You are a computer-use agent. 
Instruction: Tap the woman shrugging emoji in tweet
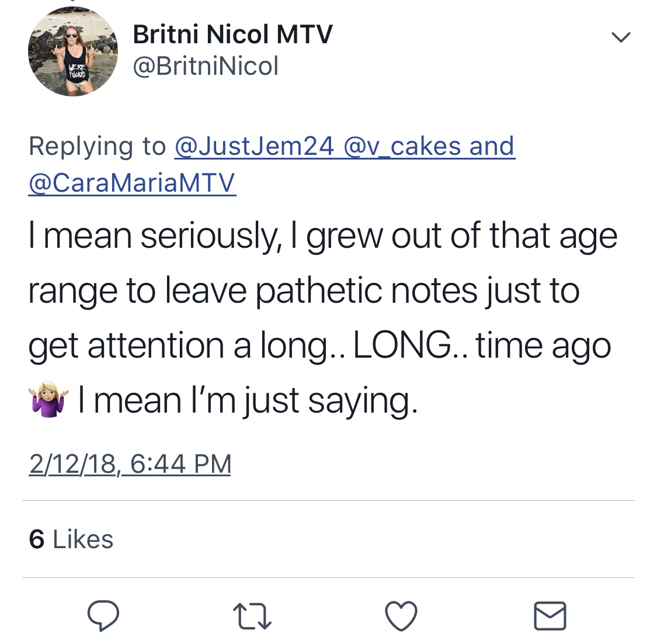(48, 399)
